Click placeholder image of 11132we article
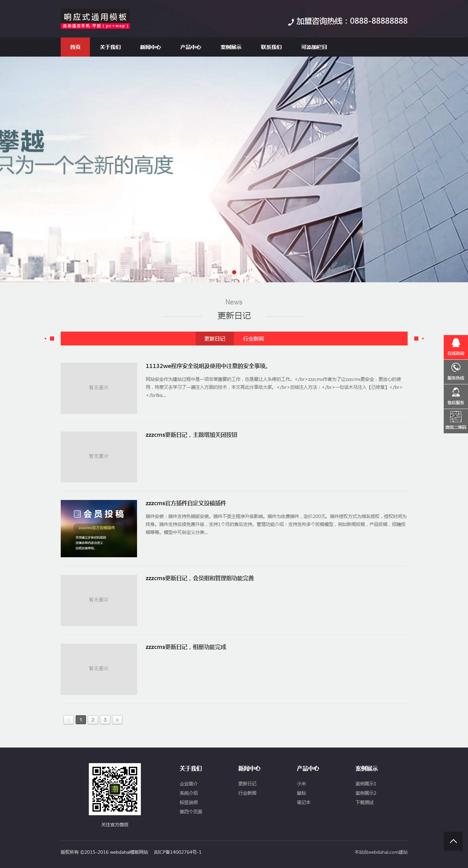 tap(99, 388)
